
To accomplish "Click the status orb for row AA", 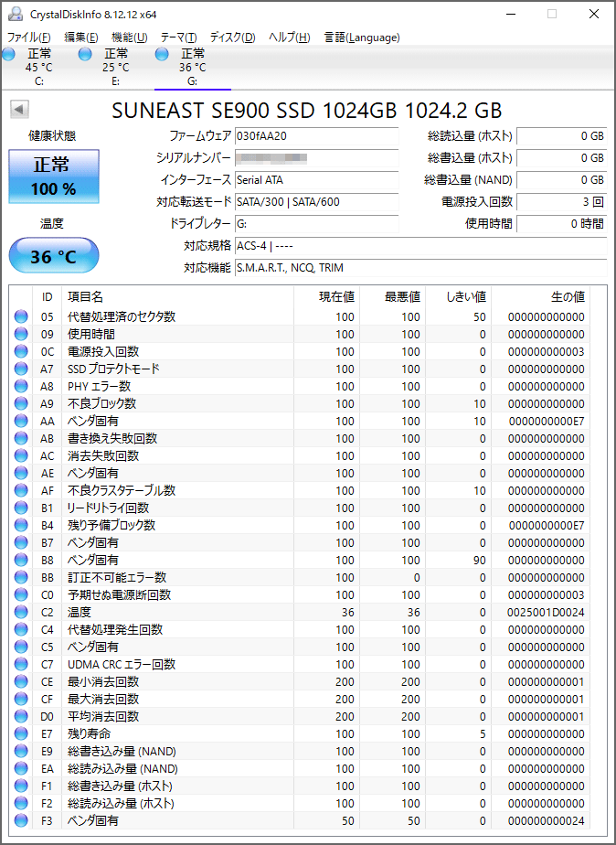I will click(21, 421).
